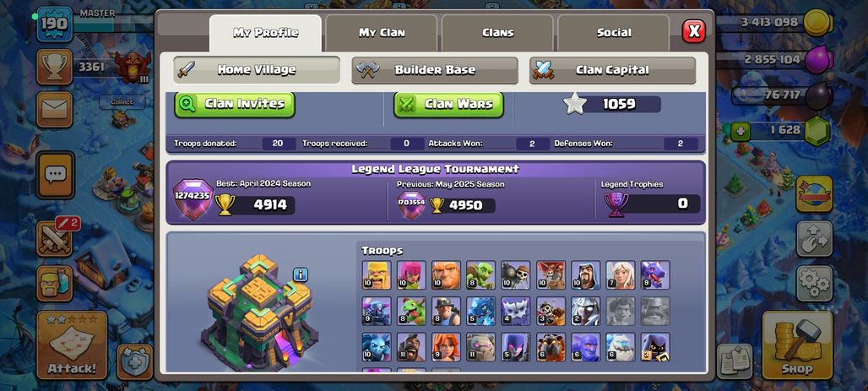Switch to the Social tab
868x391 pixels.
[614, 33]
